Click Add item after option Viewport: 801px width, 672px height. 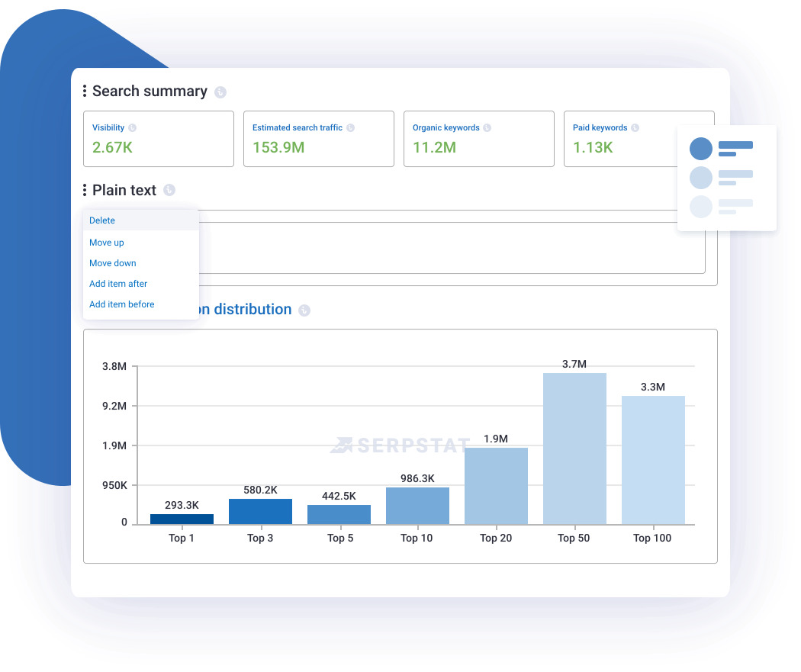click(x=118, y=284)
